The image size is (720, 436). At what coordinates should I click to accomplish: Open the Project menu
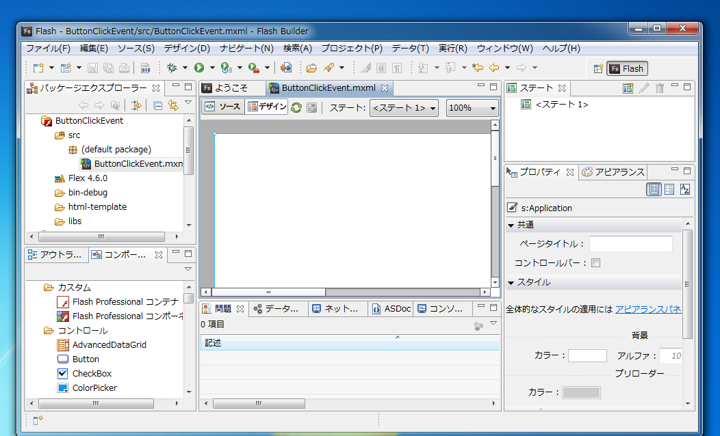pos(352,49)
